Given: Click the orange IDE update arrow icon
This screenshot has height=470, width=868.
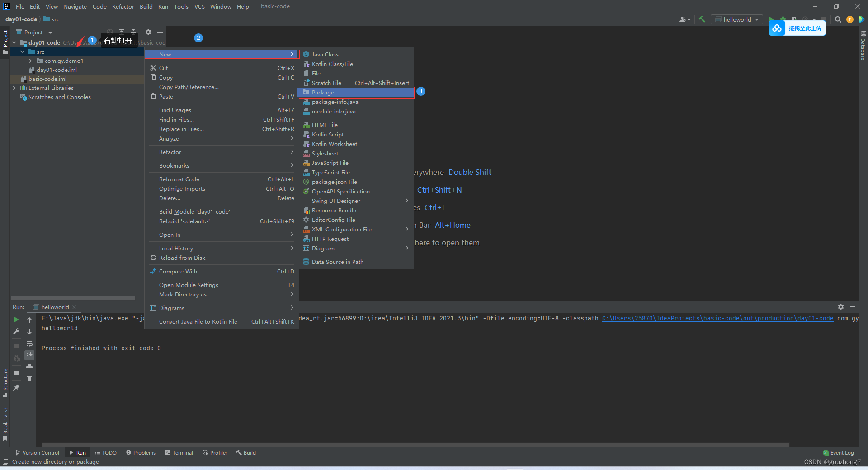Looking at the screenshot, I should point(850,19).
